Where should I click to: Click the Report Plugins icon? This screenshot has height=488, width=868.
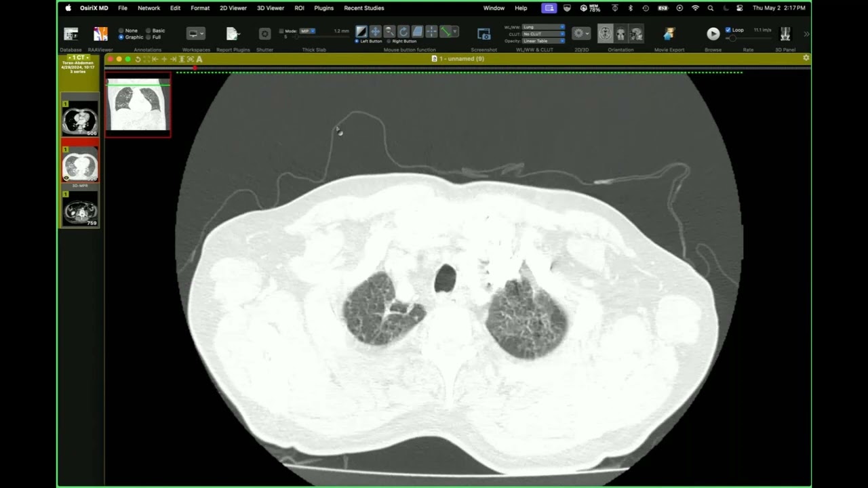pyautogui.click(x=233, y=34)
